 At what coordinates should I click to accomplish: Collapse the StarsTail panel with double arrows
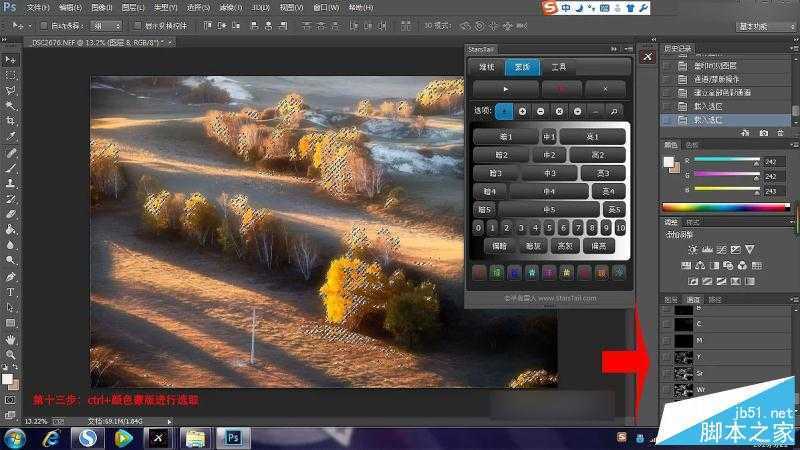614,49
